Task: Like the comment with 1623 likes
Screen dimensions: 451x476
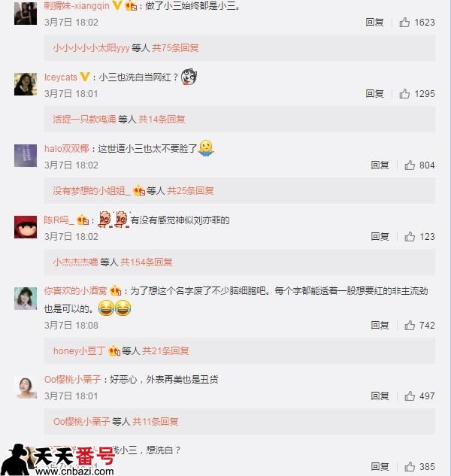Action: (404, 22)
